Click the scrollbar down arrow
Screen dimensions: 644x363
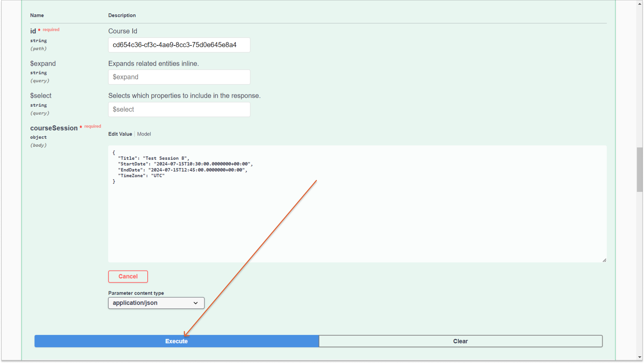(639, 357)
